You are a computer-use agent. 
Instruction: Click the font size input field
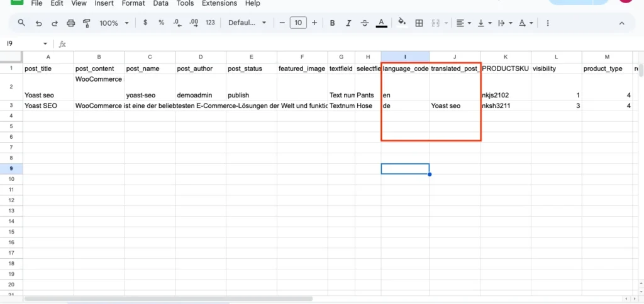pos(298,23)
